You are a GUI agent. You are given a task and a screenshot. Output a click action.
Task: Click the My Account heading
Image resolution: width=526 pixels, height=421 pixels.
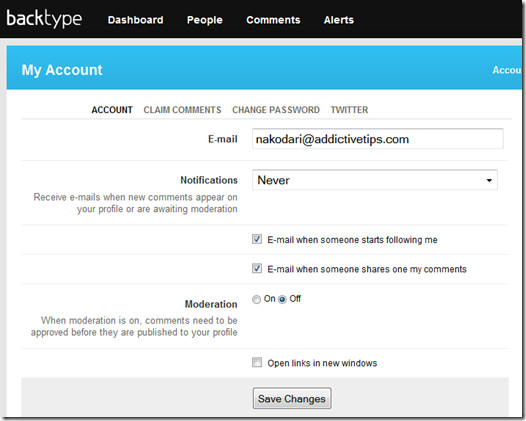coord(62,70)
